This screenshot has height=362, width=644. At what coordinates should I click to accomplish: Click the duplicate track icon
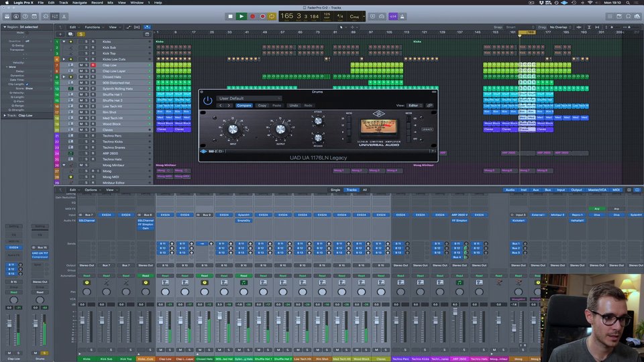click(70, 34)
